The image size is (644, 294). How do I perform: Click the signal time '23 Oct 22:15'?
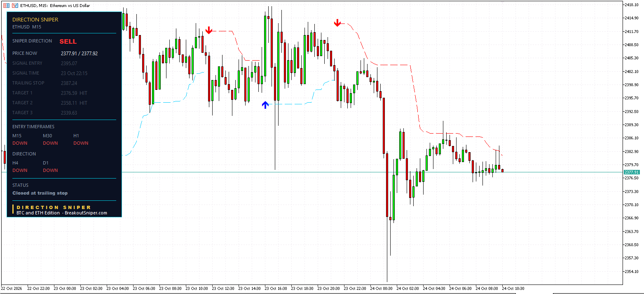74,73
